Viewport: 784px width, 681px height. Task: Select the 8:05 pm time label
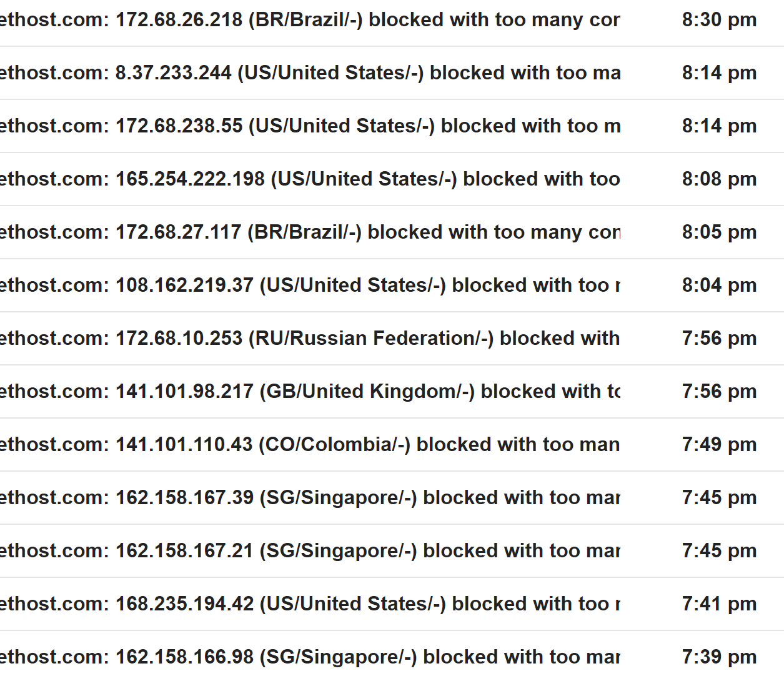[719, 232]
